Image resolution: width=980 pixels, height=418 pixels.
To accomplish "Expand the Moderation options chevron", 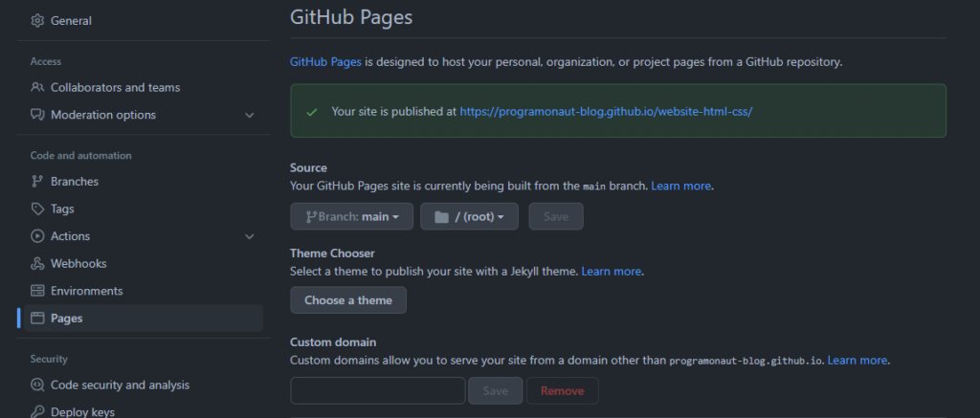I will (x=250, y=115).
